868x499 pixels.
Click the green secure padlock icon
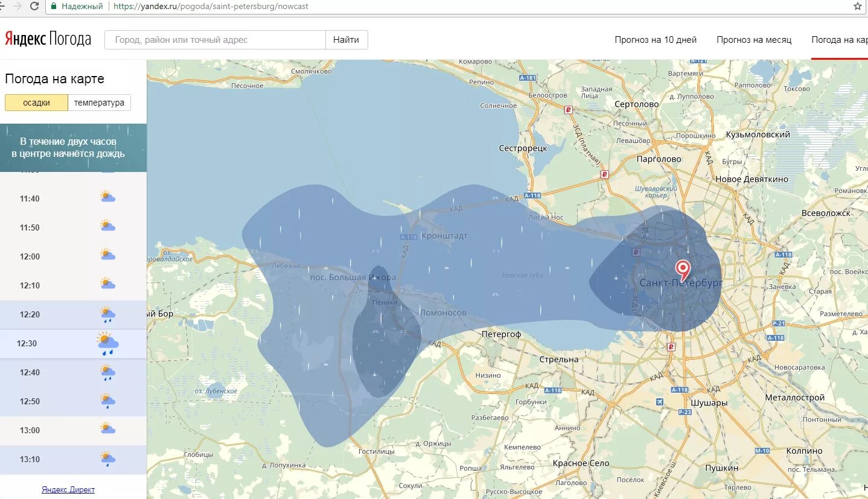coord(53,6)
